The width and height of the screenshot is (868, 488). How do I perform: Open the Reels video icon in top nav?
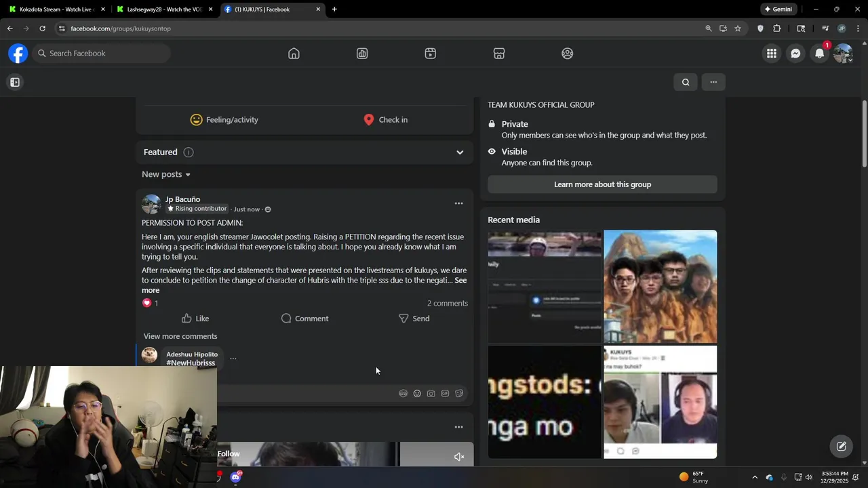pyautogui.click(x=431, y=54)
